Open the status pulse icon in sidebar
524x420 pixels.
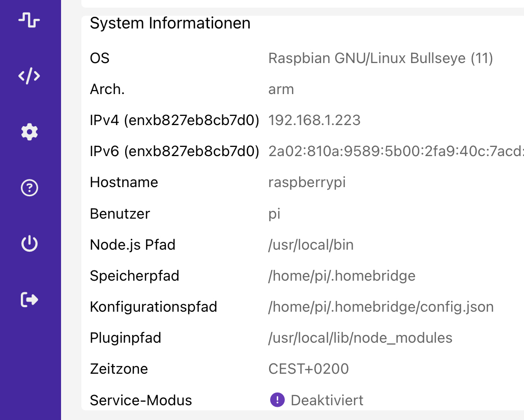pos(29,20)
